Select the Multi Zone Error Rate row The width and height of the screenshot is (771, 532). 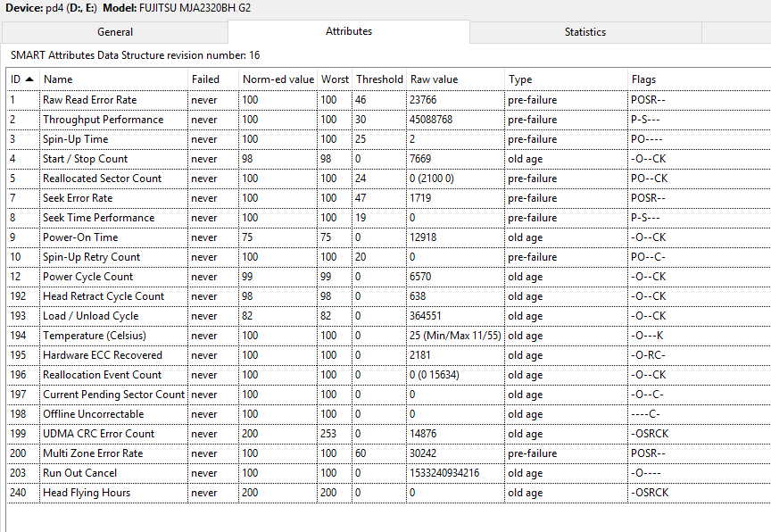coord(389,453)
